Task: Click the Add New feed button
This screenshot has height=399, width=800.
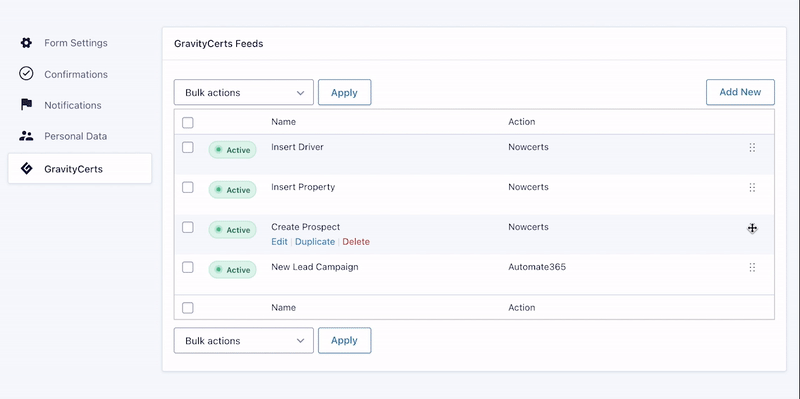Action: coord(740,92)
